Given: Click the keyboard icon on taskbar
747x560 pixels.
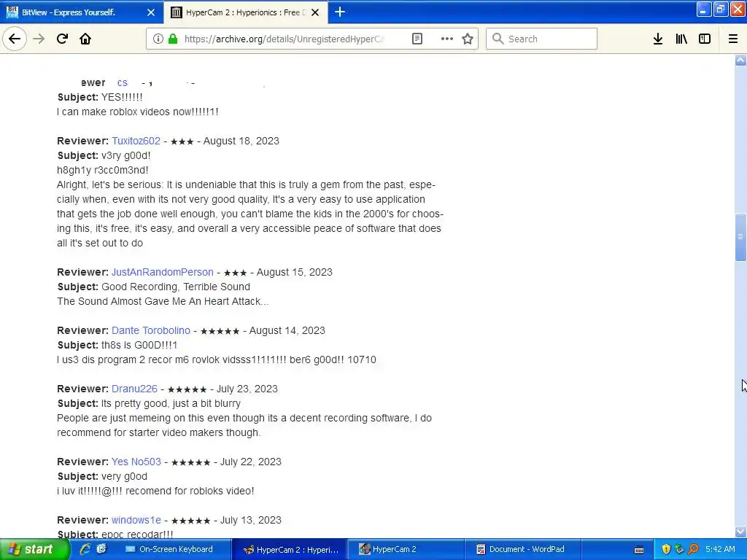Looking at the screenshot, I should coord(639,550).
